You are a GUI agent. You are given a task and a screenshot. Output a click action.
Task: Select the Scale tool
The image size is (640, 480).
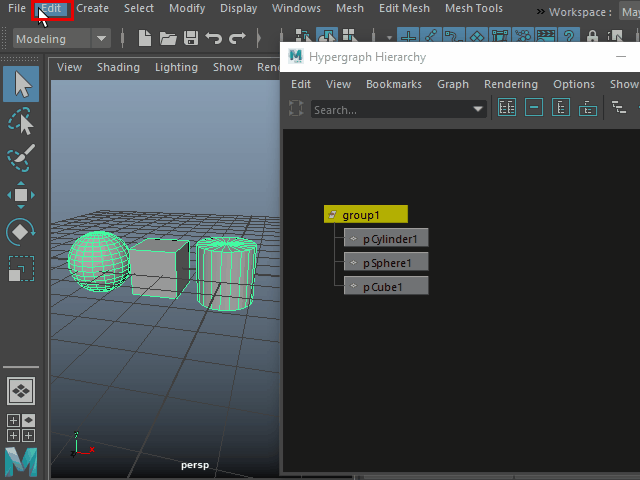point(21,268)
